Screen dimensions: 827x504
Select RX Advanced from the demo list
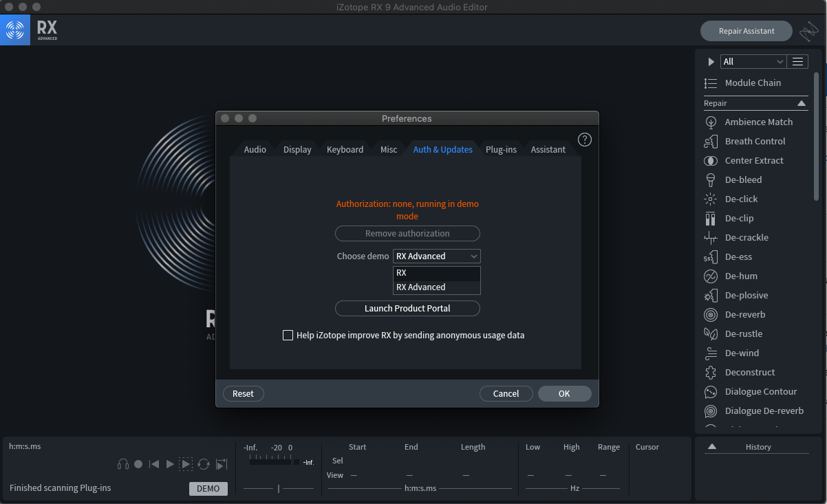[x=437, y=287]
